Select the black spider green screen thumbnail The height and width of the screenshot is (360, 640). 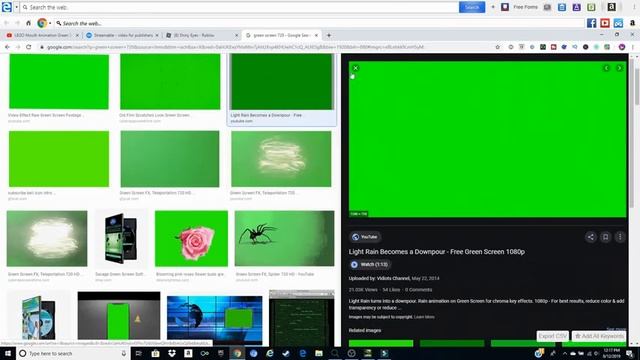[284, 238]
